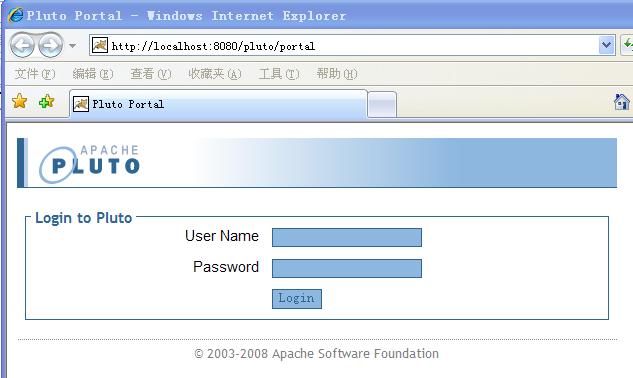Open the 工具(T) menu
The image size is (633, 378).
[279, 74]
